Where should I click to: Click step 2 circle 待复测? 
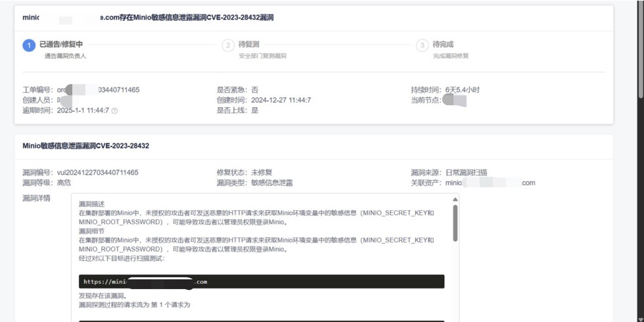tap(228, 45)
